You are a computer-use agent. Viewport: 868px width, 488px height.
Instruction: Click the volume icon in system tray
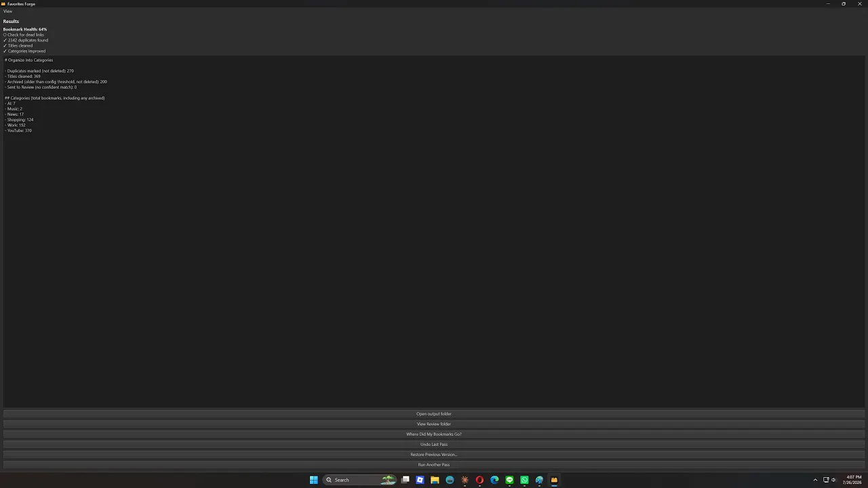833,480
